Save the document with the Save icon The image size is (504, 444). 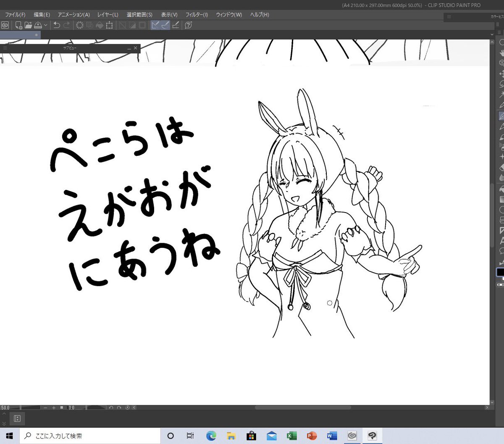click(x=38, y=25)
